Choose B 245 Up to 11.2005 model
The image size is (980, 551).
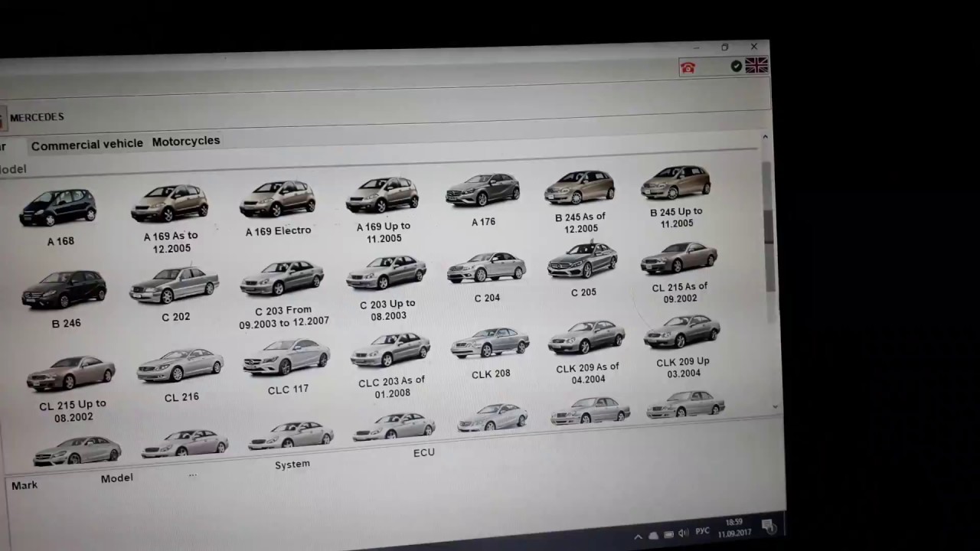click(x=675, y=182)
